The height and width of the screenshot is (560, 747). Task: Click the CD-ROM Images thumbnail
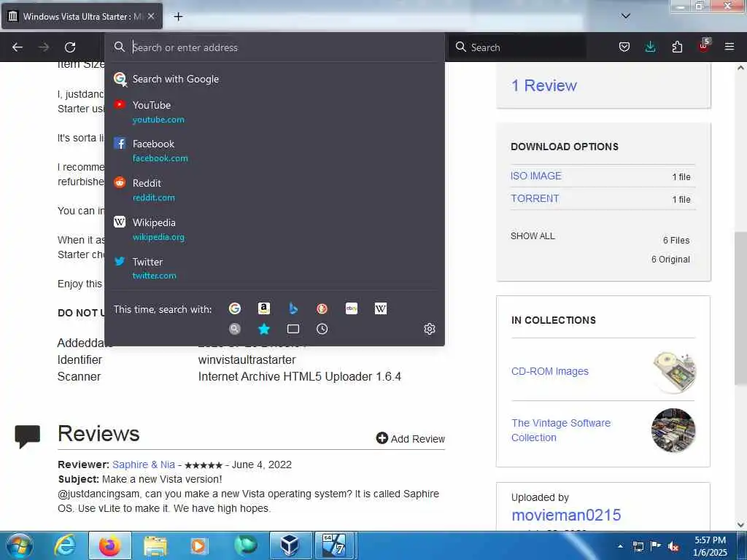pos(674,371)
